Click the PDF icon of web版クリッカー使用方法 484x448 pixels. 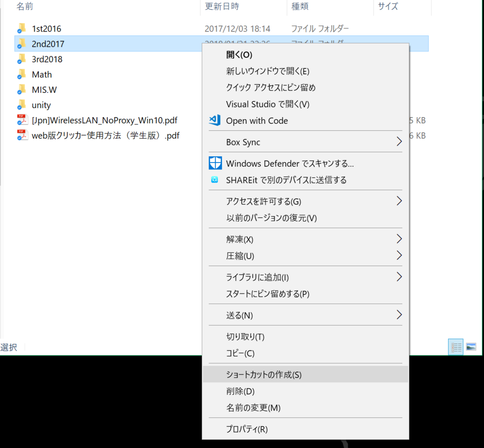pyautogui.click(x=22, y=136)
